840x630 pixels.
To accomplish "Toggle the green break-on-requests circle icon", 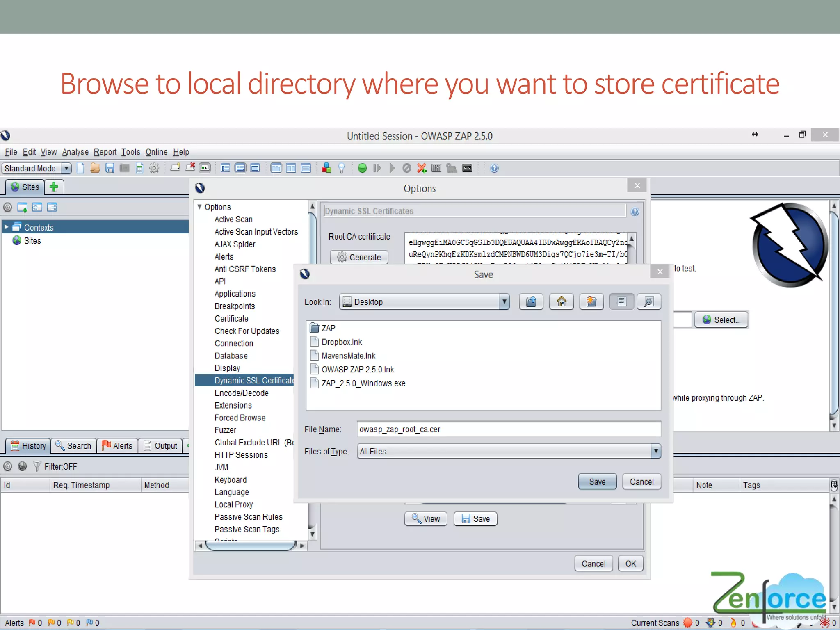I will click(x=362, y=168).
